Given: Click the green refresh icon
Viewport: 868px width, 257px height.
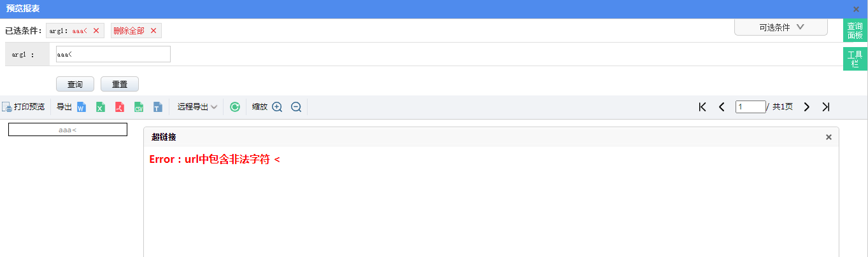Looking at the screenshot, I should [235, 107].
